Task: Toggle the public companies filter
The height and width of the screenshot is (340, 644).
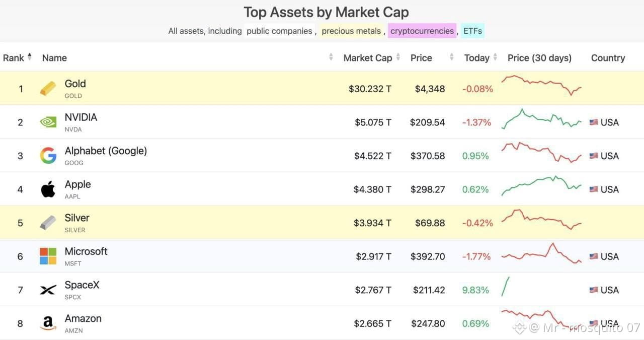Action: tap(279, 31)
